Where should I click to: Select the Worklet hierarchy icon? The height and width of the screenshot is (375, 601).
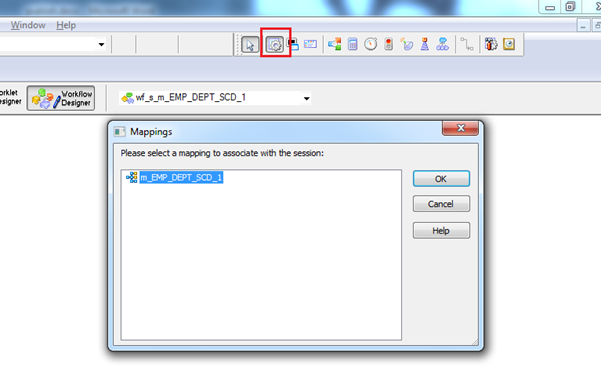[443, 44]
